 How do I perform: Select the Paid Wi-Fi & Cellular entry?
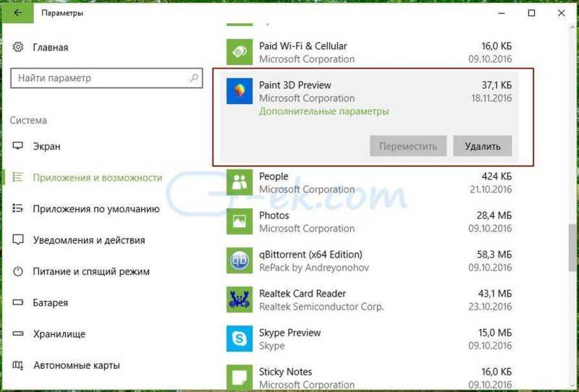tap(369, 52)
